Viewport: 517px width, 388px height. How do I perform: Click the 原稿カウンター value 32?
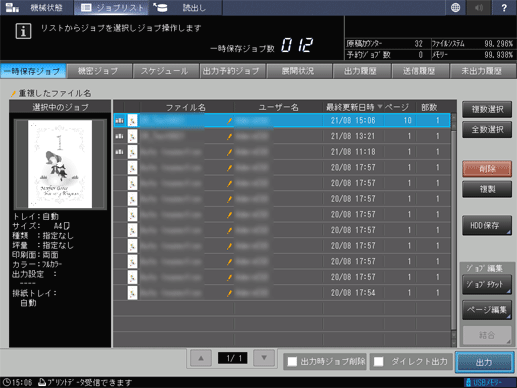[419, 44]
